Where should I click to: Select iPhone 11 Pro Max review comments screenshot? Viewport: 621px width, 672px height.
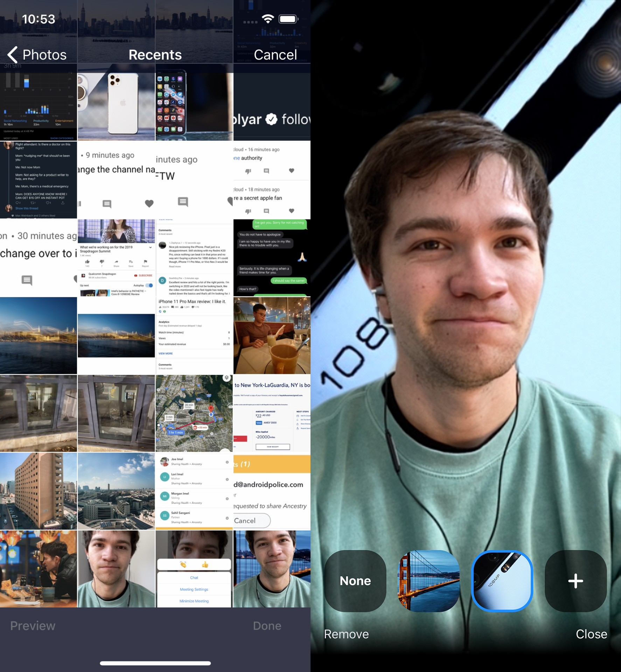pos(194,258)
